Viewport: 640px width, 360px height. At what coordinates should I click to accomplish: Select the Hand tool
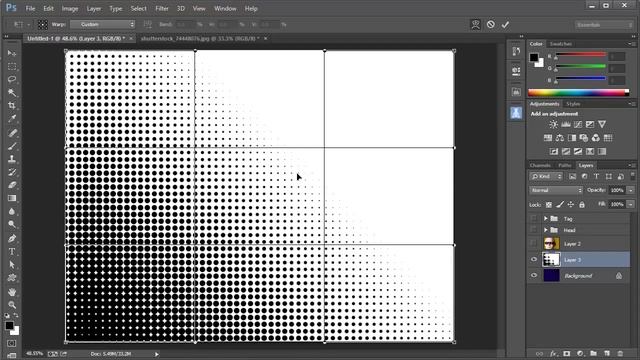pos(12,292)
